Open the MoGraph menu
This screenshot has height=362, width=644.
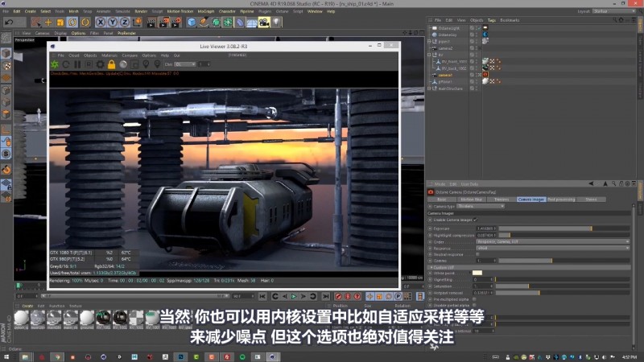[206, 11]
